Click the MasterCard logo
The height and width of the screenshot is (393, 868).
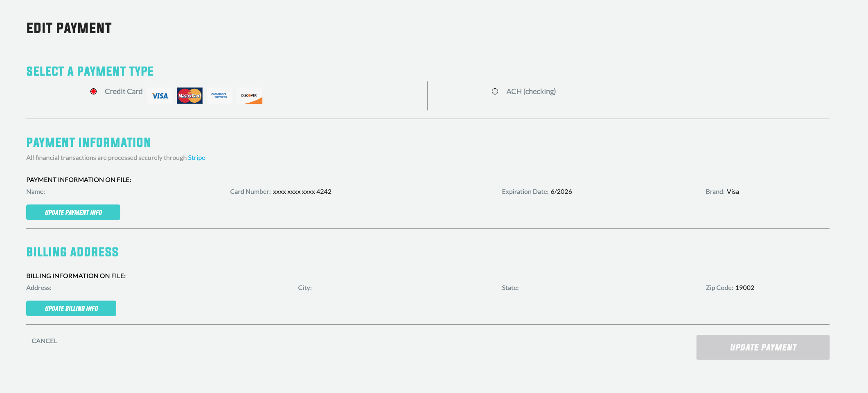tap(189, 96)
